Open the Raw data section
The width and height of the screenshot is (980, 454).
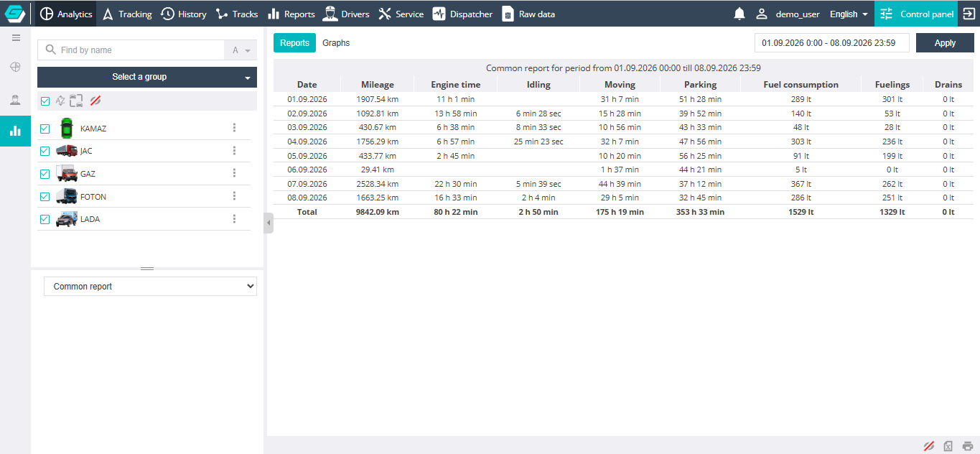[528, 14]
